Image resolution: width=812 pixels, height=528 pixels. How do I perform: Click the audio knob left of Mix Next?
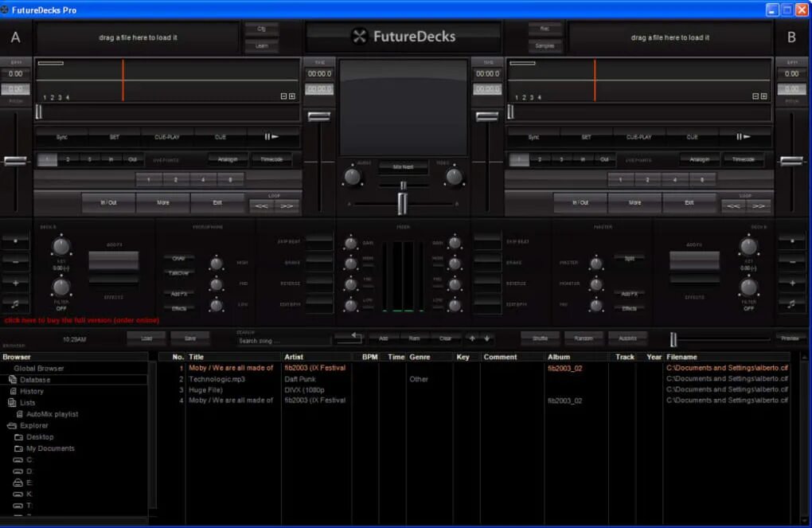352,177
